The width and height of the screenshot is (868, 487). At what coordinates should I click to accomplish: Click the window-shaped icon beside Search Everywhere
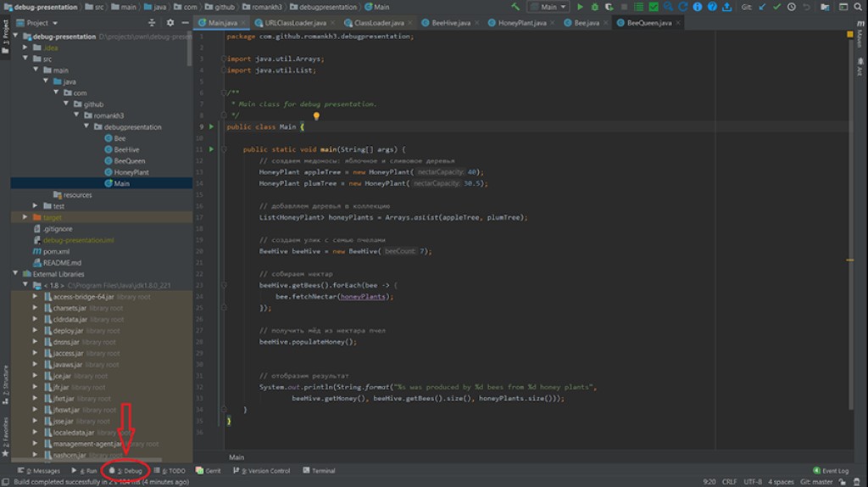pos(843,7)
